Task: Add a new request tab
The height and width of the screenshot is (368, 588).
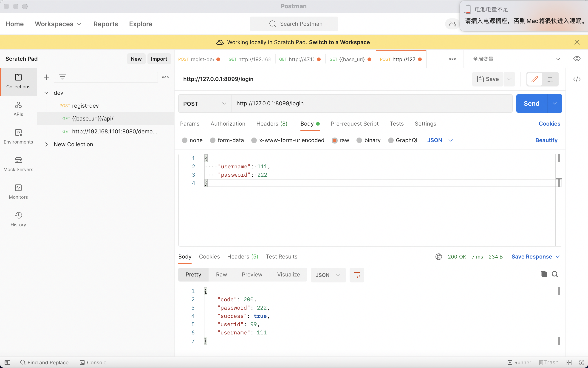Action: coord(436,59)
